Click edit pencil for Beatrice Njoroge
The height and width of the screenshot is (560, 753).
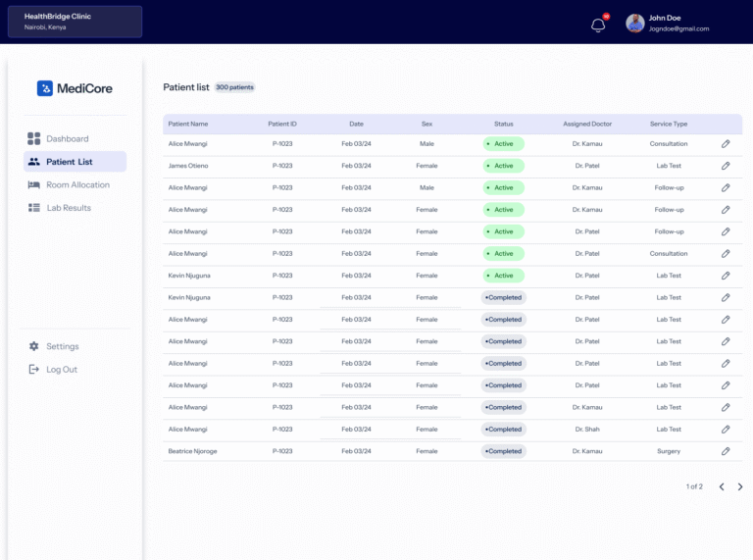pyautogui.click(x=726, y=451)
